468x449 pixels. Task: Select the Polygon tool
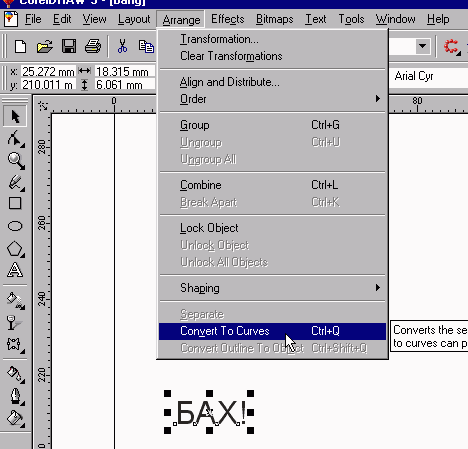point(15,249)
